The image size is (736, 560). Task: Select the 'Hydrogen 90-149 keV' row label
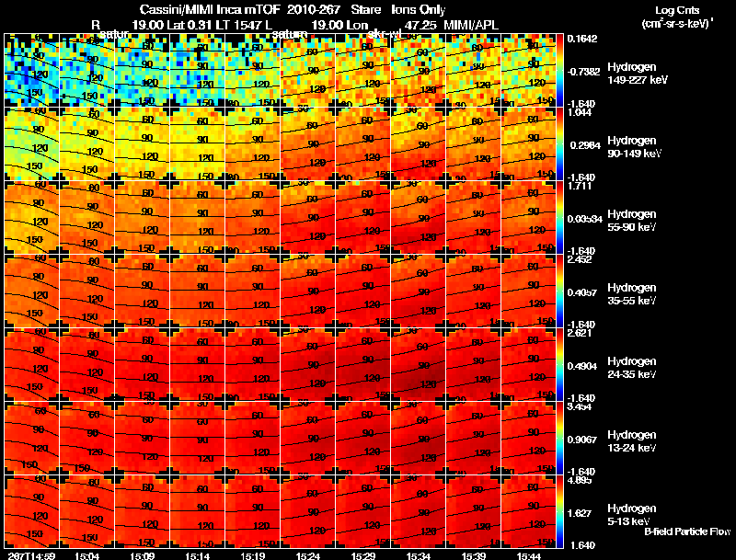634,147
